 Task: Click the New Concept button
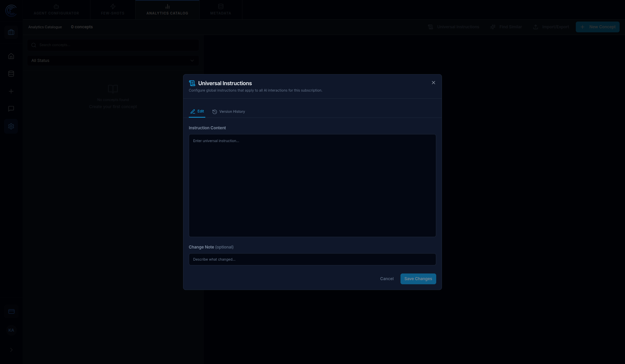597,27
